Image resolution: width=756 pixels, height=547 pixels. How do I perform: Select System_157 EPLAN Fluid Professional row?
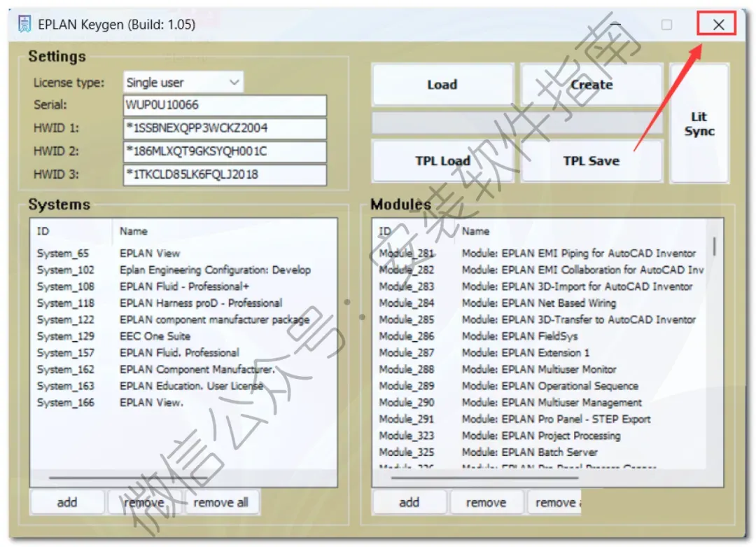coord(183,352)
